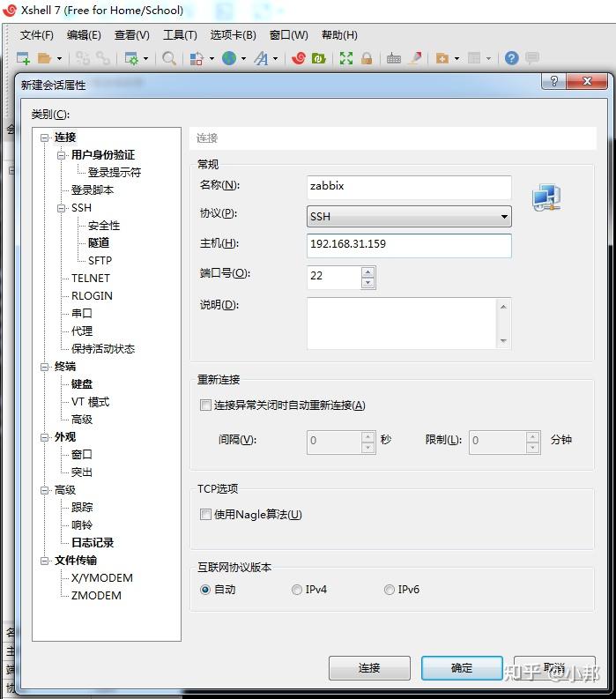
Task: Click the Font toolbar icon
Action: point(262,58)
